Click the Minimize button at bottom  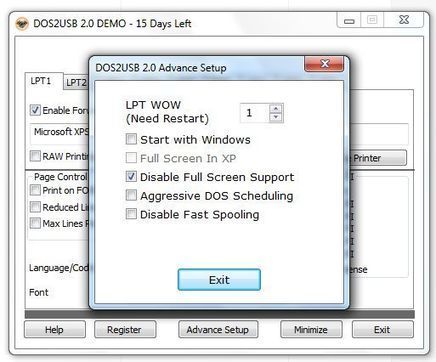(x=311, y=330)
